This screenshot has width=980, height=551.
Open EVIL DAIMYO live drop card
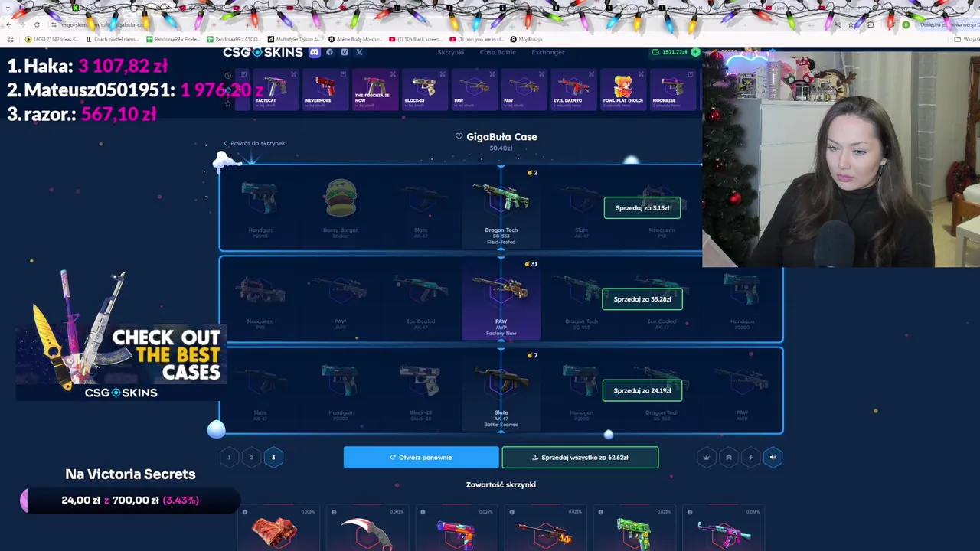573,90
